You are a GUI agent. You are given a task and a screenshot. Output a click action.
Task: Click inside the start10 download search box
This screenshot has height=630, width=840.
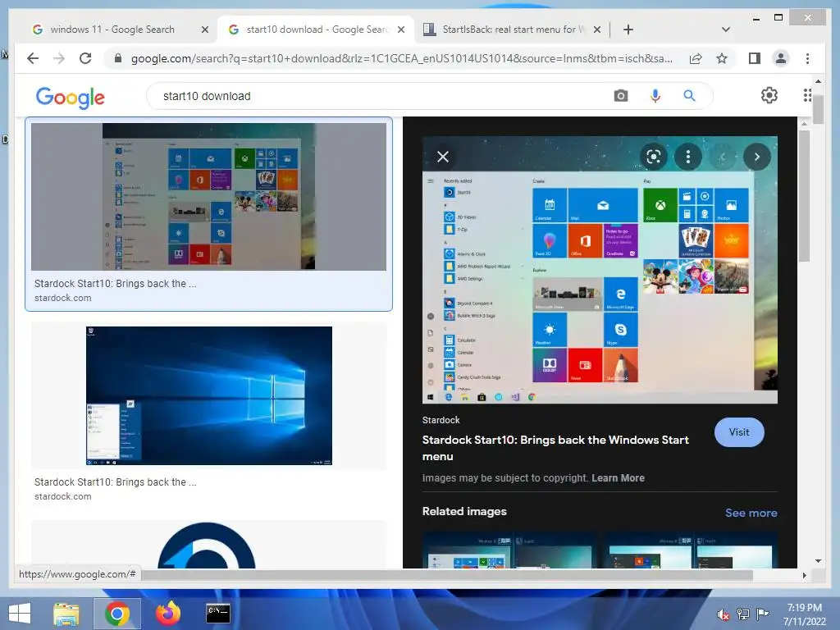pos(375,96)
